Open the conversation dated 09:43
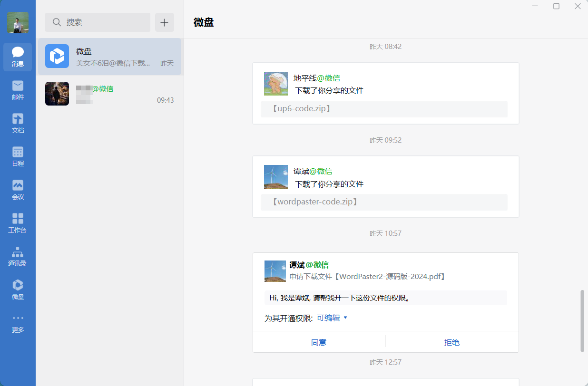 click(109, 94)
